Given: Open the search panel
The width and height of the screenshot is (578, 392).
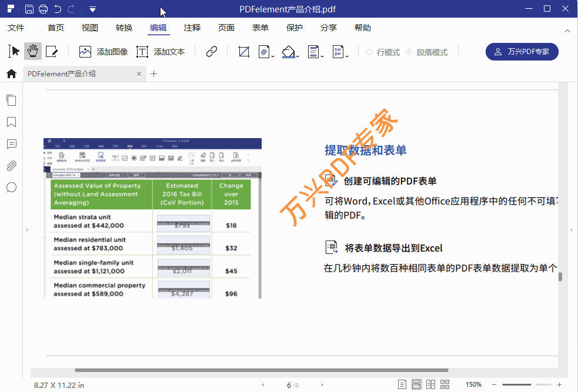Looking at the screenshot, I should (11, 187).
